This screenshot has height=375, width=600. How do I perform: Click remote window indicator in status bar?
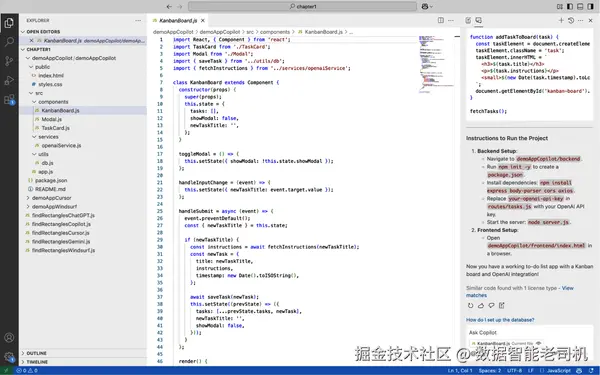pos(7,370)
